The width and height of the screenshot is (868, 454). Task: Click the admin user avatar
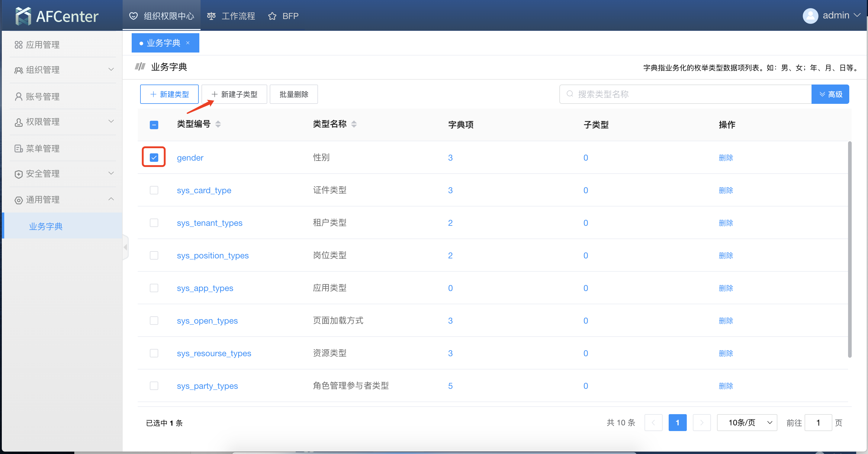(810, 16)
